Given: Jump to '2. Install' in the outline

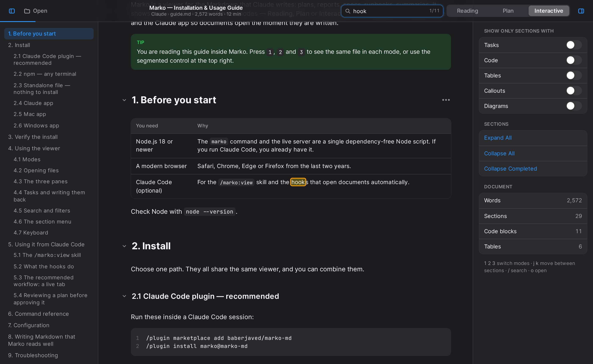Looking at the screenshot, I should click(x=49, y=45).
